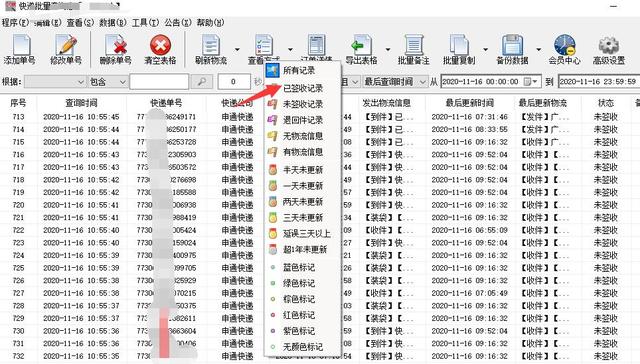The width and height of the screenshot is (640, 364).
Task: Click the 删除单号 toolbar icon
Action: [116, 45]
